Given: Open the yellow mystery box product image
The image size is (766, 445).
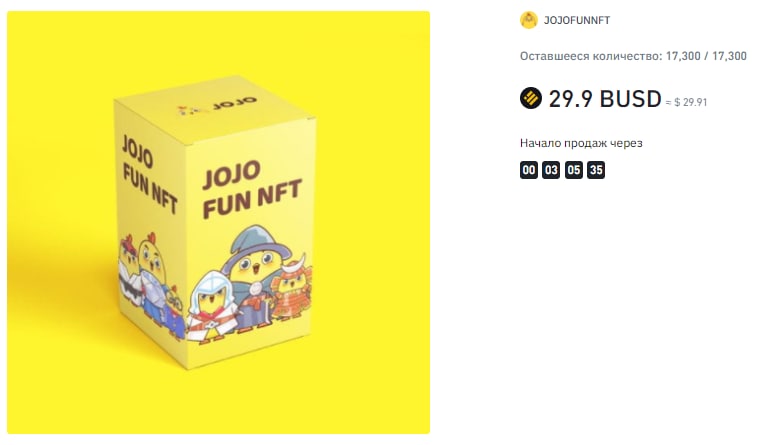Looking at the screenshot, I should pyautogui.click(x=218, y=222).
